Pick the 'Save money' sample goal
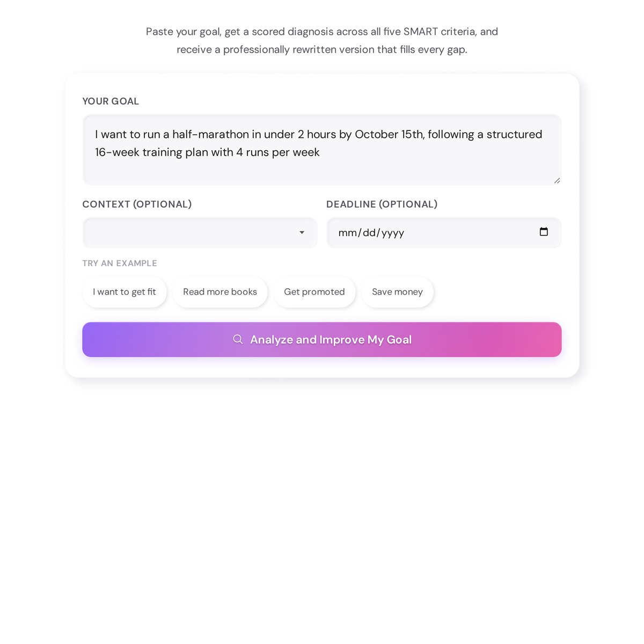 coord(397,291)
